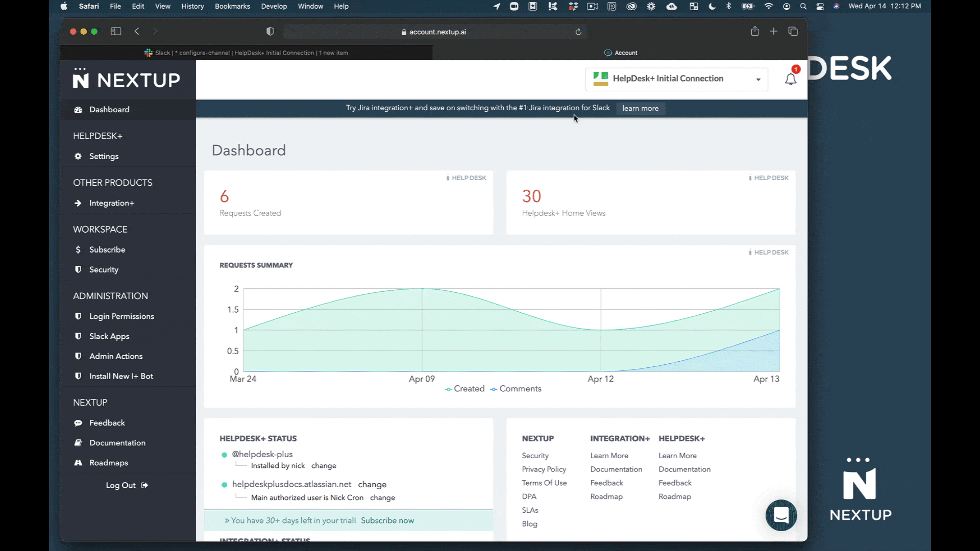Screen dimensions: 980x551
Task: Open the Bookmarks menu
Action: [232, 6]
